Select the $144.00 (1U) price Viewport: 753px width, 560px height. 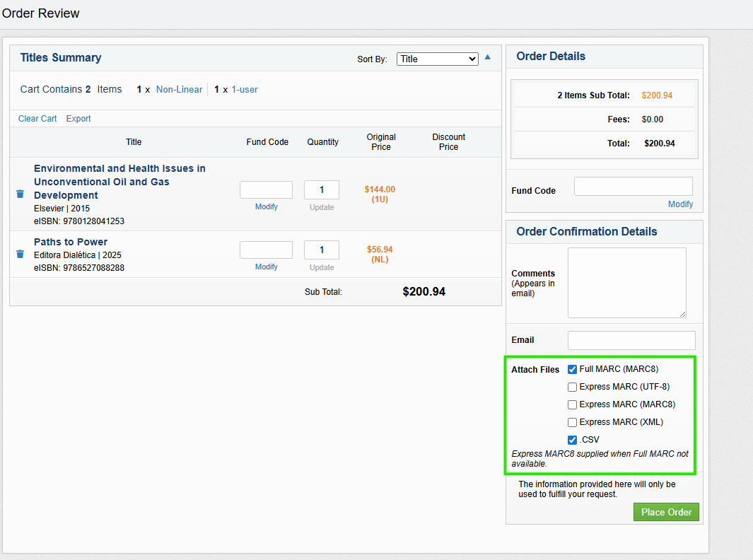(380, 194)
